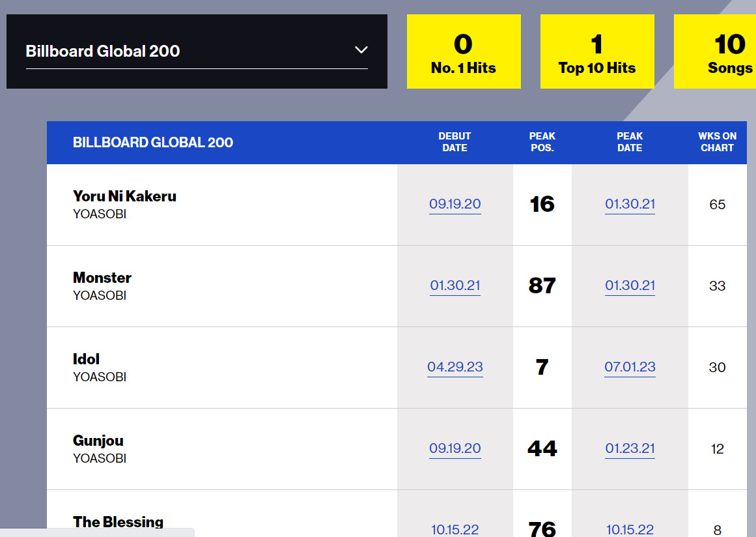Screen dimensions: 756x537
Task: Click Gunjou's peak date 01.23.21
Action: click(630, 448)
